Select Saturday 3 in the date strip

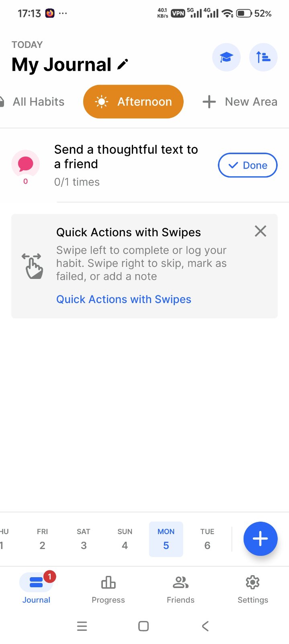(x=84, y=539)
